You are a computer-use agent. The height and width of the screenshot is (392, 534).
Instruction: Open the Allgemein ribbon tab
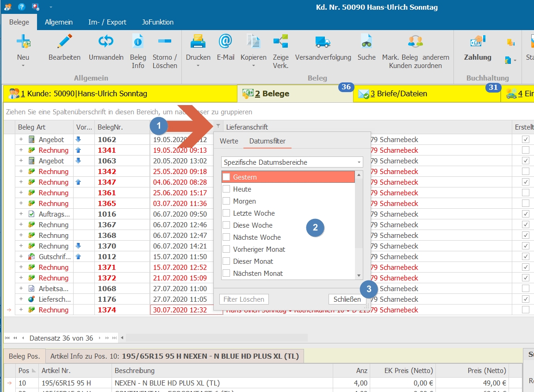click(x=59, y=22)
